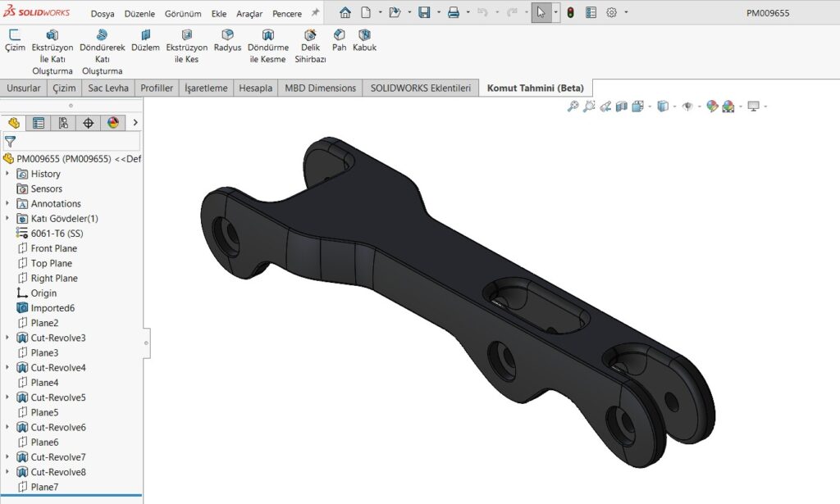The width and height of the screenshot is (840, 504).
Task: Toggle the rebuild traffic light icon
Action: coord(570,13)
